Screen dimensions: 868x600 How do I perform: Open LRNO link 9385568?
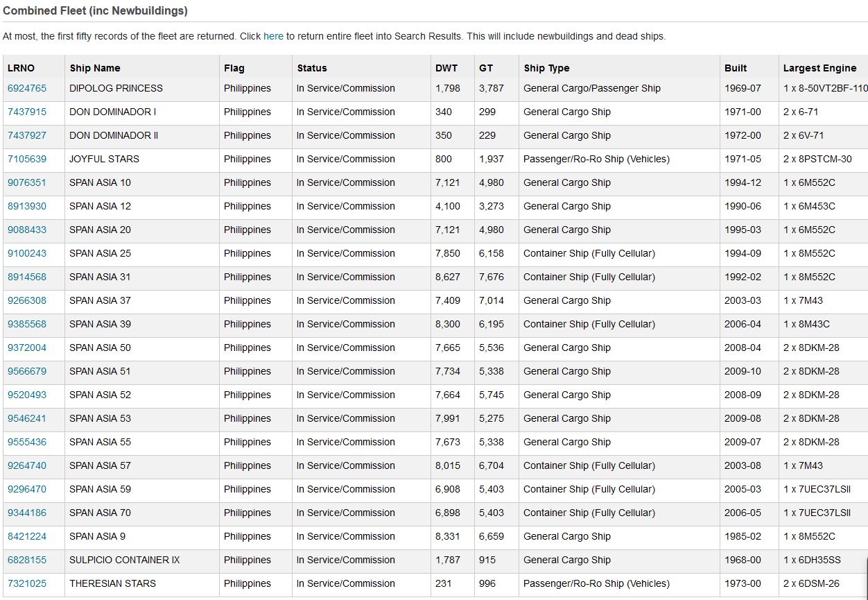[x=27, y=324]
